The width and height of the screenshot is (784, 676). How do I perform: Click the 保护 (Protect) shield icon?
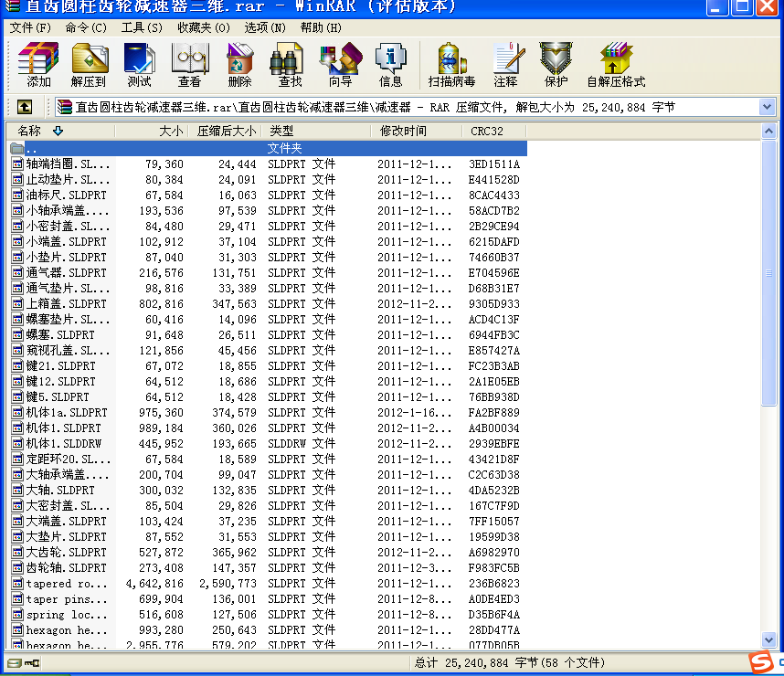[556, 65]
